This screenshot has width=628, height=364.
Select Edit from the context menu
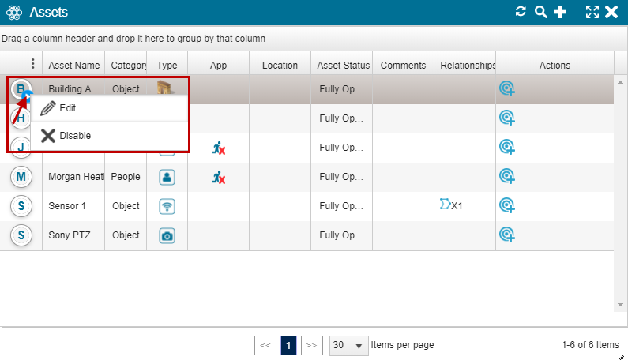[67, 108]
